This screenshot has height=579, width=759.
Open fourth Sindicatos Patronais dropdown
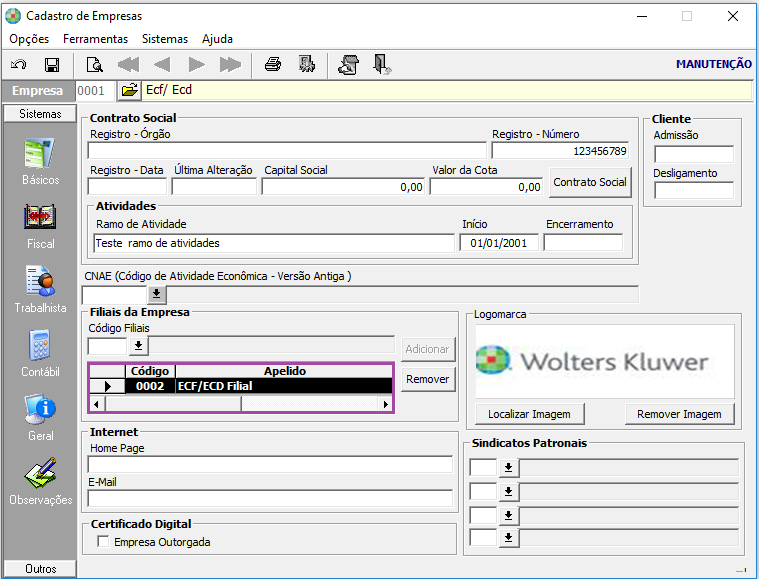coord(508,538)
